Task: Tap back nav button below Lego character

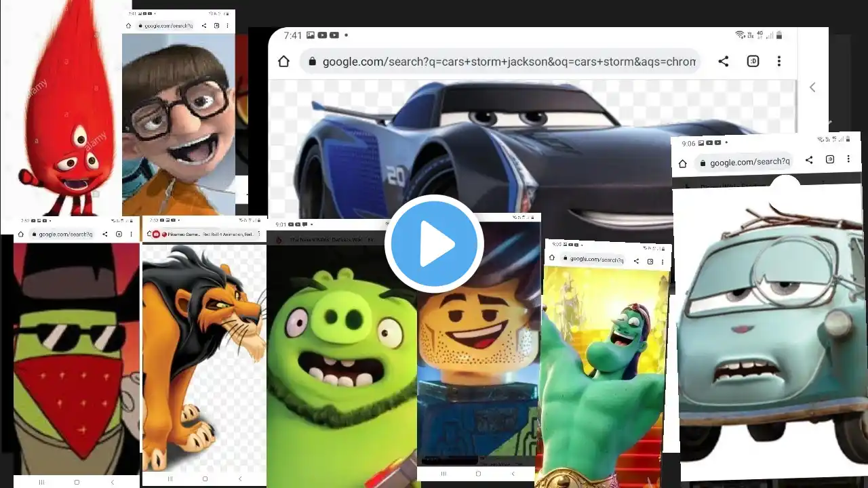Action: pyautogui.click(x=513, y=473)
